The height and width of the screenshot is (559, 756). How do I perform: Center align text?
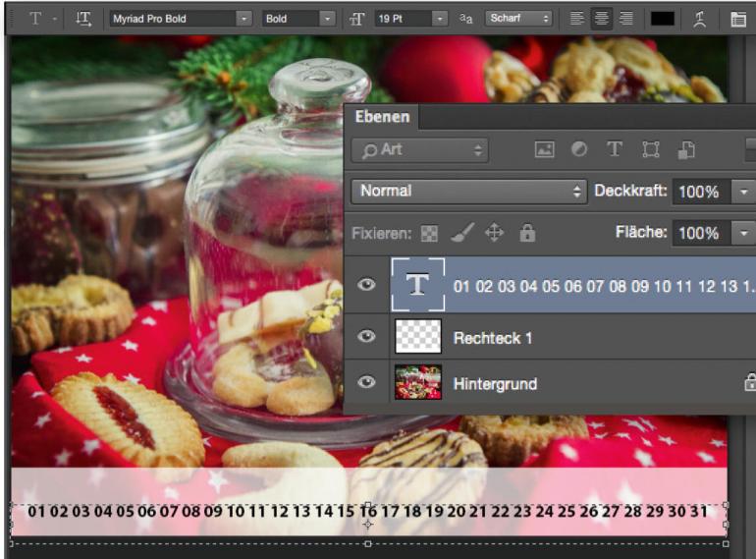pyautogui.click(x=601, y=19)
